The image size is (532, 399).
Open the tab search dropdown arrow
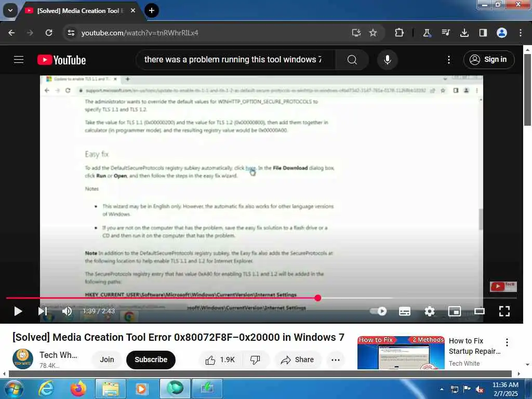coord(10,10)
